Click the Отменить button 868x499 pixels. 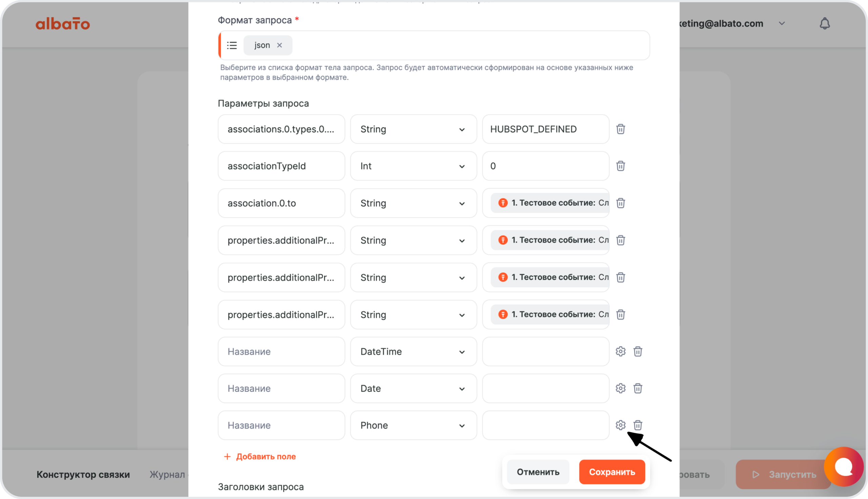coord(538,472)
